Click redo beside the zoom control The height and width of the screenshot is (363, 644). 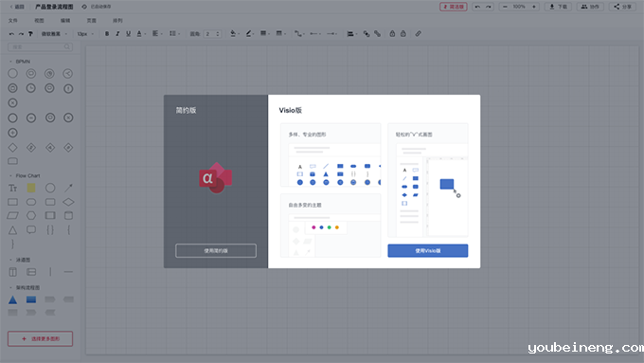[489, 7]
